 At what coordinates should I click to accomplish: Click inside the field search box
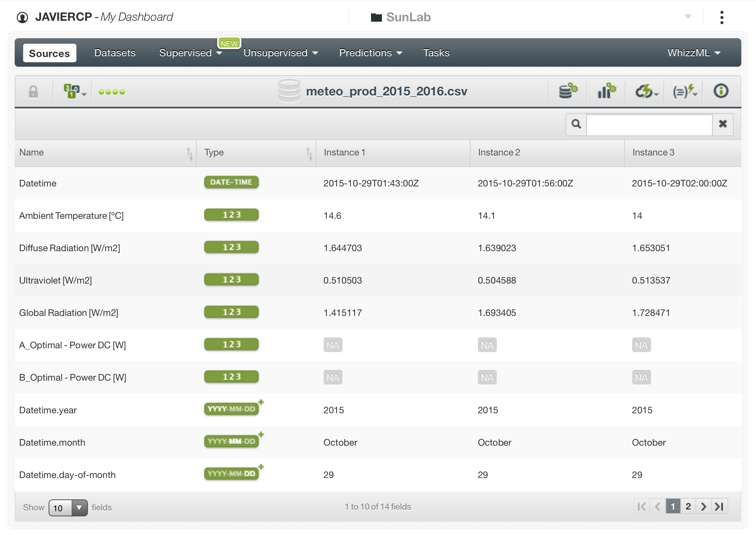click(x=649, y=124)
